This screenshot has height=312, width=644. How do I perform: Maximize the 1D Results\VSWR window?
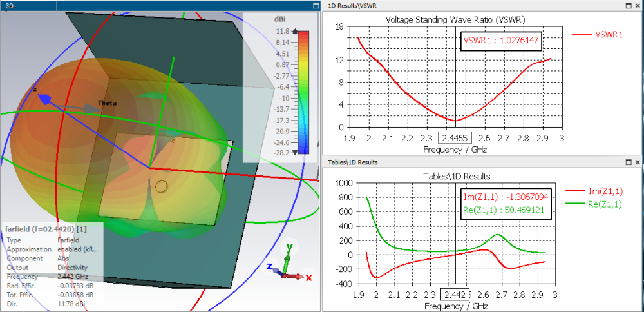coord(629,6)
